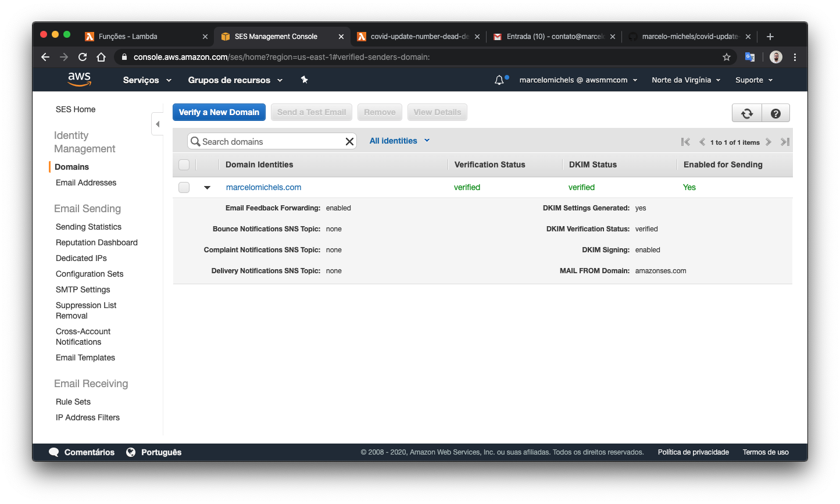Click Send a Test Email button
This screenshot has width=840, height=504.
pyautogui.click(x=312, y=112)
